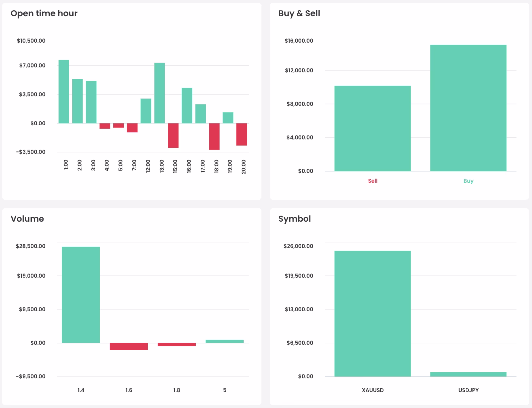Select the thin green volume 5 bar
The width and height of the screenshot is (532, 408).
[225, 341]
